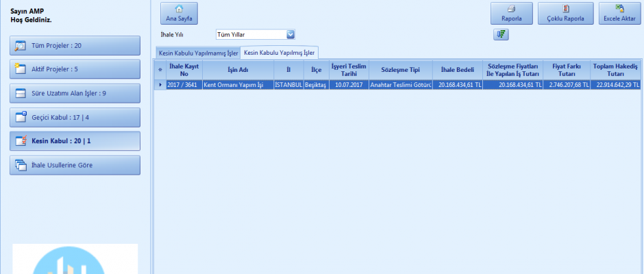
Task: Click Toplam Hakediş Tutarı column header
Action: 615,70
